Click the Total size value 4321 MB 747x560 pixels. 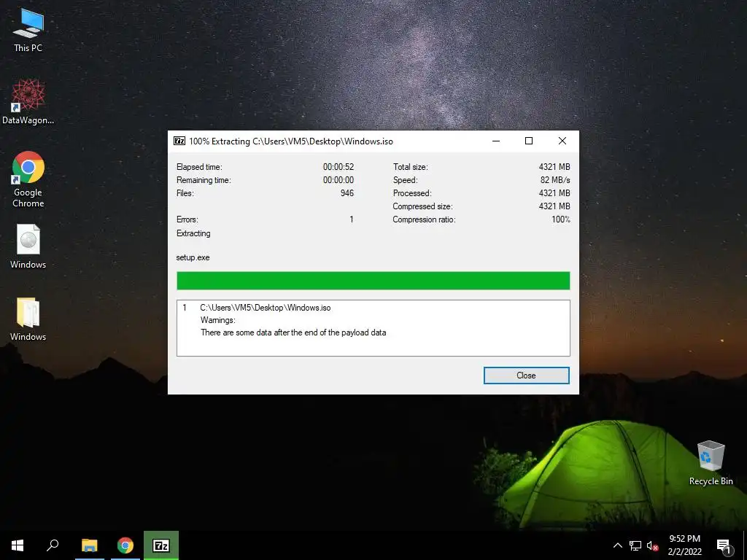(x=554, y=167)
